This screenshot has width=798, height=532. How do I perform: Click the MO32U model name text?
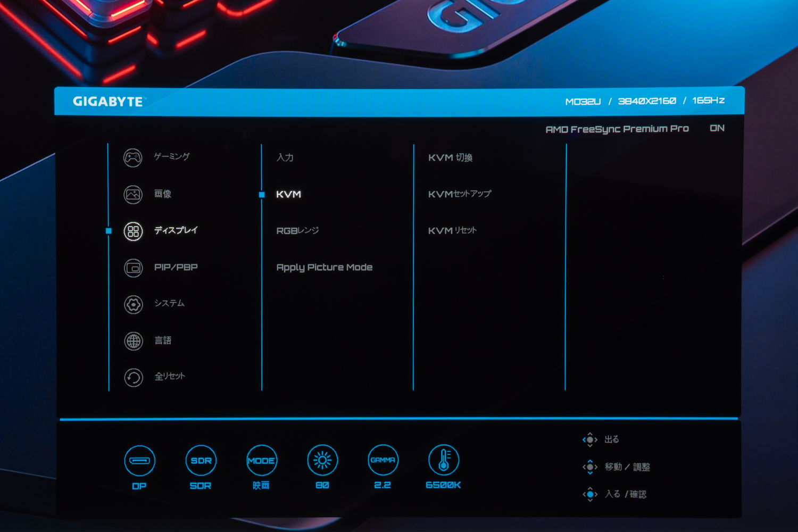pos(583,101)
